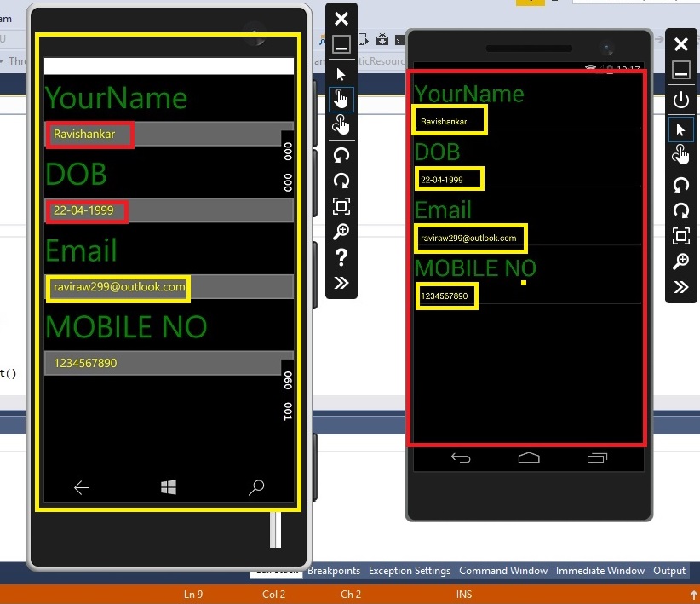Rotate the Windows Phone emulator left

(x=341, y=154)
